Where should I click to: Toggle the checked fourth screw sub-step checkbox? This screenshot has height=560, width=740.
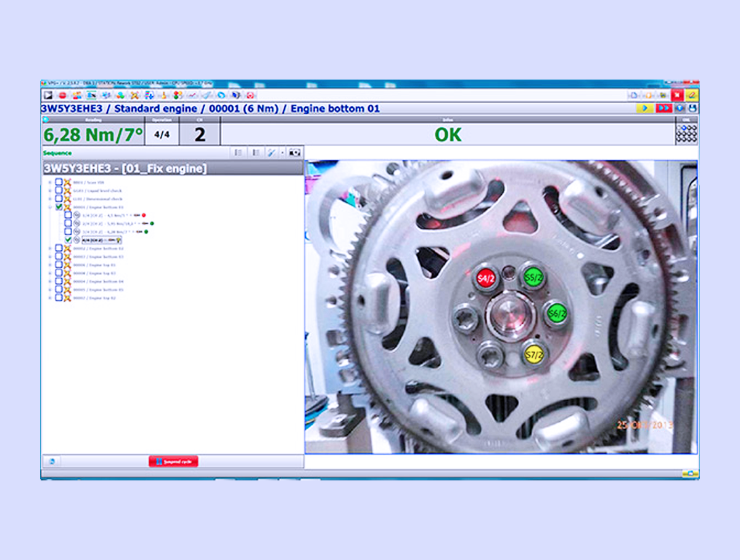point(68,240)
